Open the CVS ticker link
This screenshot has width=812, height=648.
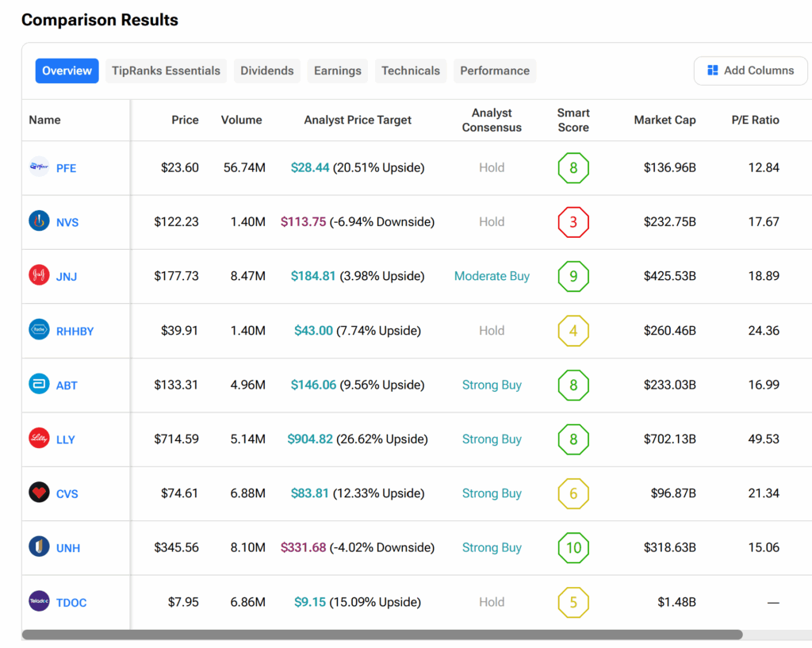(67, 494)
